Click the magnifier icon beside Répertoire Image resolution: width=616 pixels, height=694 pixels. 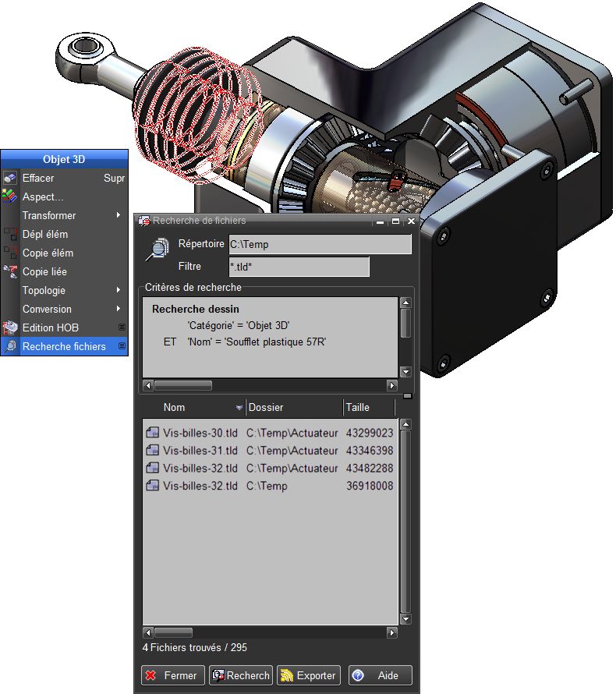click(x=158, y=249)
